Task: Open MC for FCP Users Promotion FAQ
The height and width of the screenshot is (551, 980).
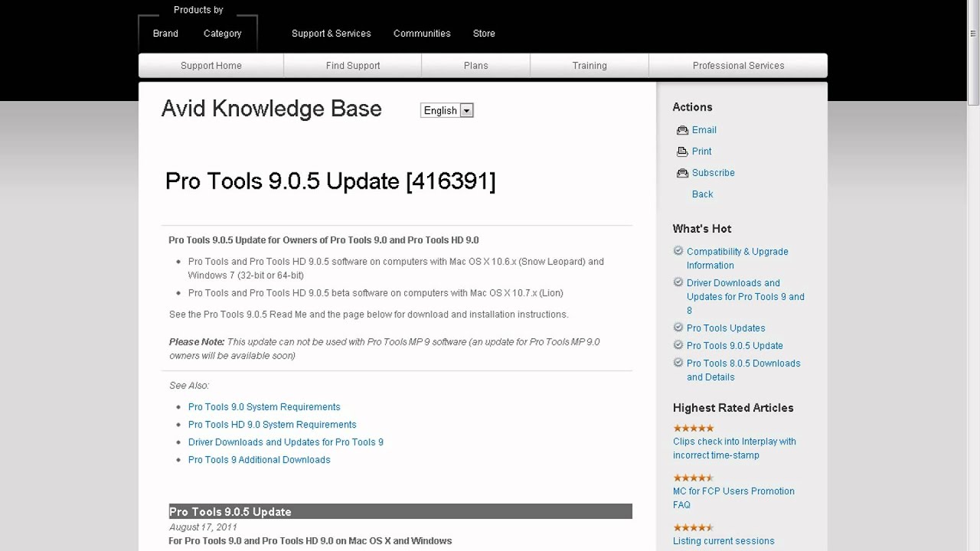Action: click(733, 498)
